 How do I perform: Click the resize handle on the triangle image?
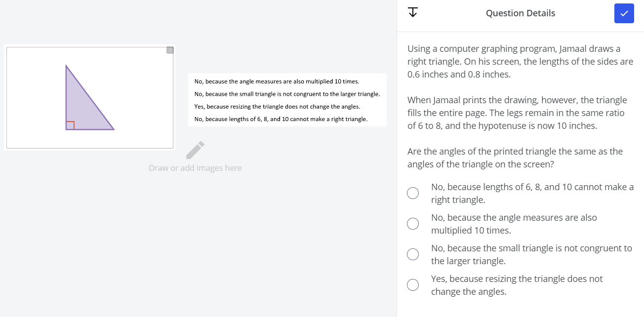point(170,50)
